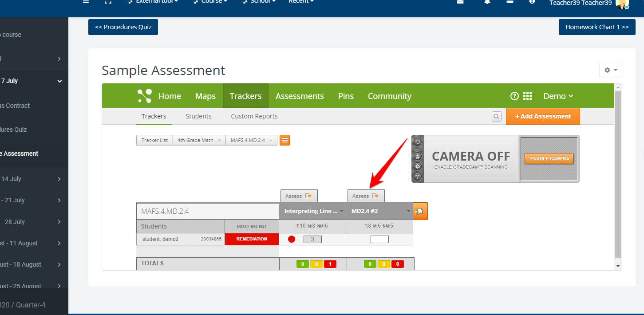Click the empty score field for MD2.4 #2
The width and height of the screenshot is (644, 315).
[379, 240]
